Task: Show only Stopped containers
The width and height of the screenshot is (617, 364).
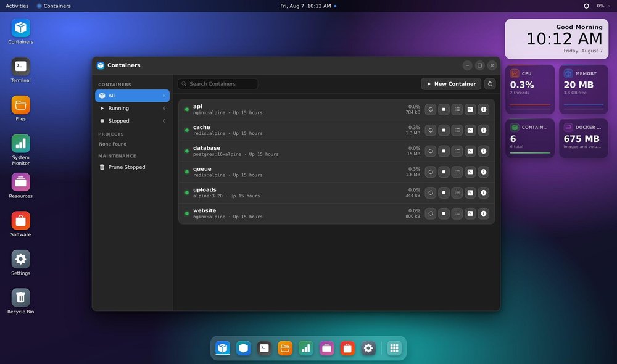Action: (132, 121)
